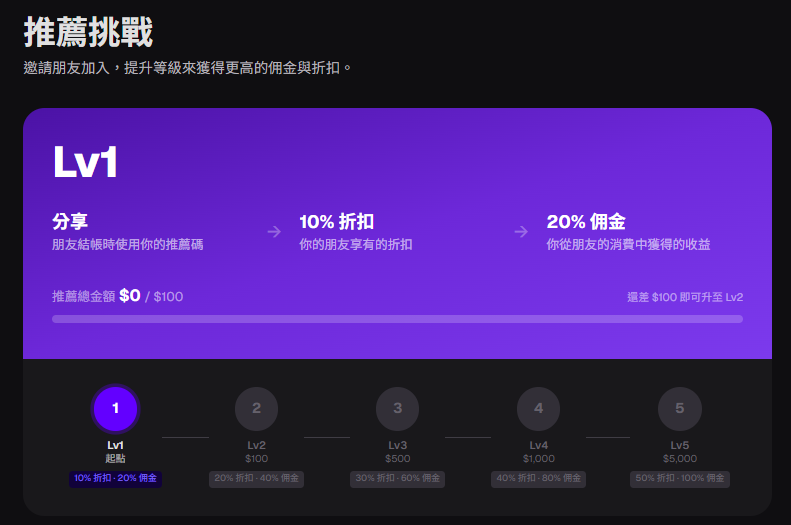Viewport: 791px width, 525px height.
Task: Click the 20% 佣金 heading in purple card
Action: click(x=586, y=221)
